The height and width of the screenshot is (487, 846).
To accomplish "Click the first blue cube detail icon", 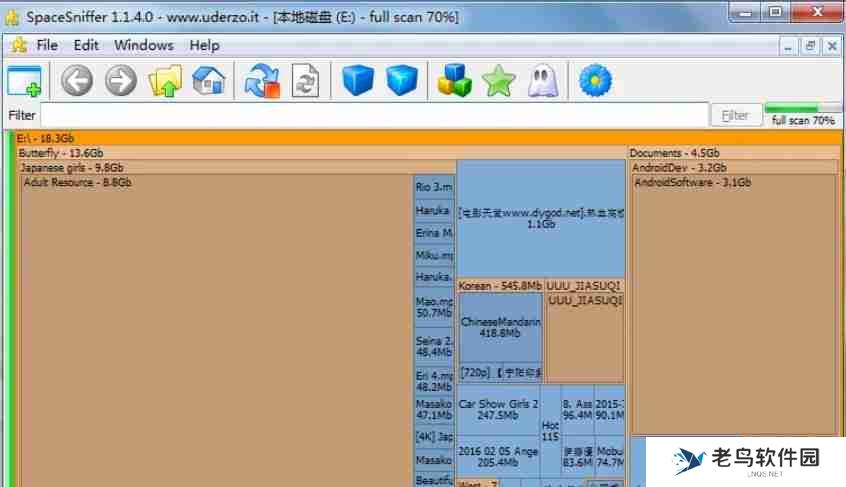I will [358, 80].
